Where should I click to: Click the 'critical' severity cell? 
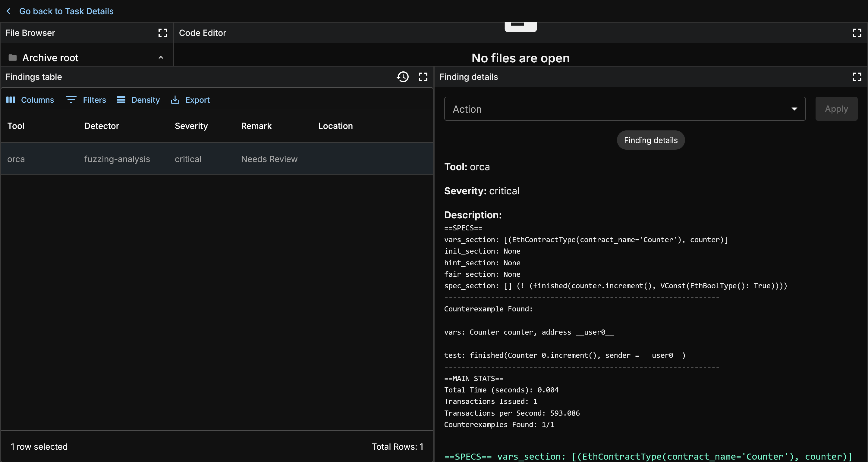tap(188, 159)
